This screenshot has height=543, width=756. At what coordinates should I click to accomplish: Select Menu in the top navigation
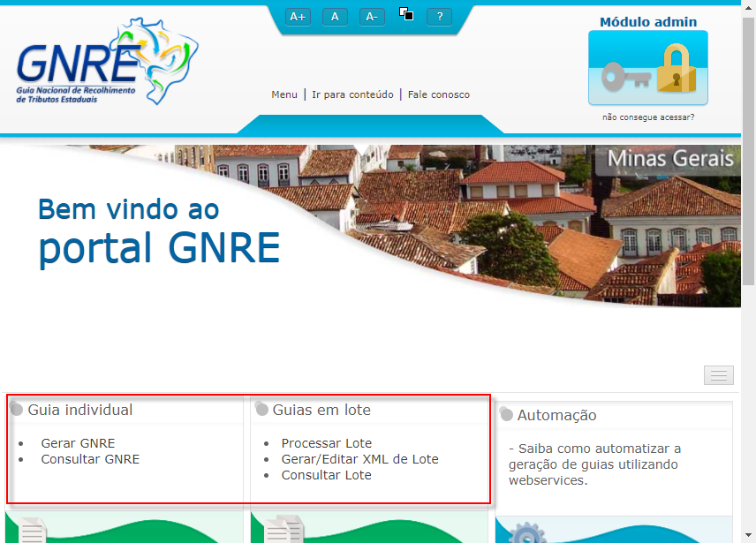pos(284,94)
